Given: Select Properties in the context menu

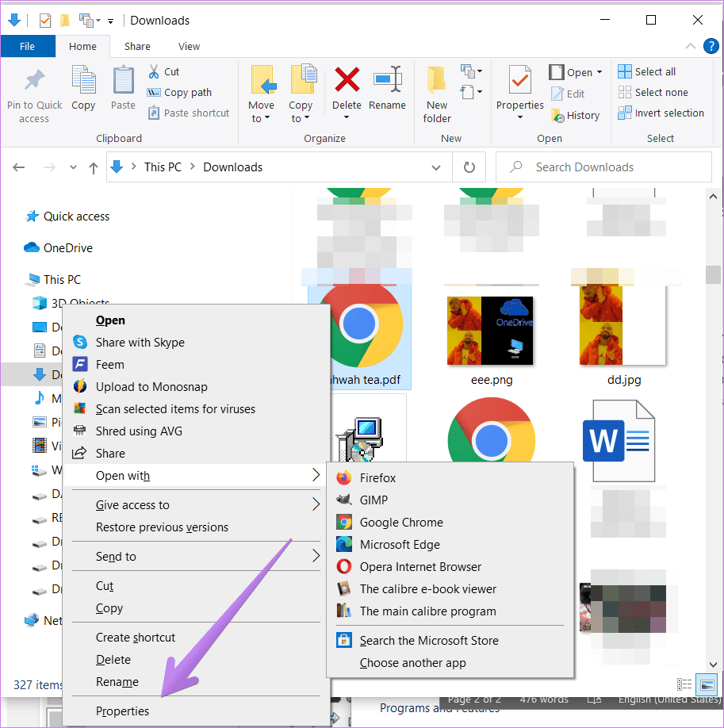Looking at the screenshot, I should (122, 711).
